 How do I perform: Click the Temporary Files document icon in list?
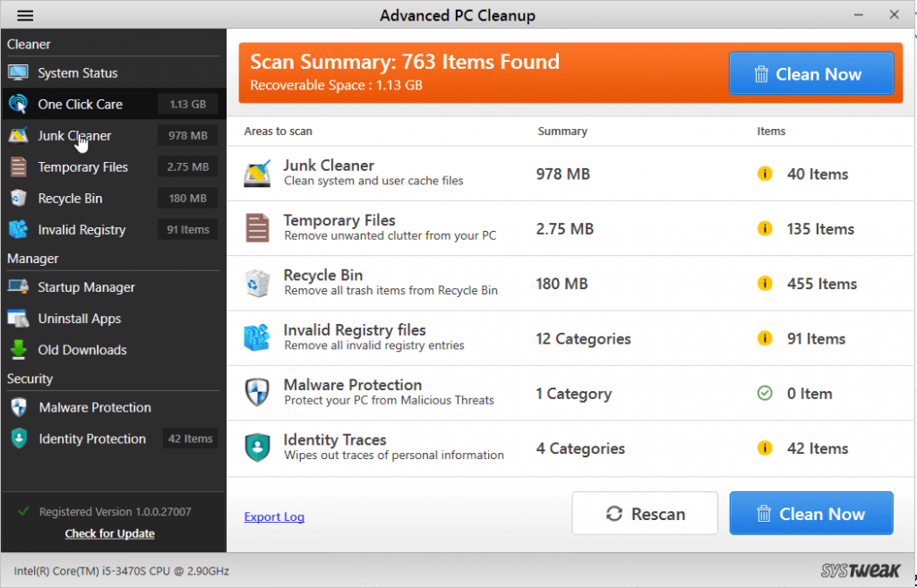click(257, 228)
